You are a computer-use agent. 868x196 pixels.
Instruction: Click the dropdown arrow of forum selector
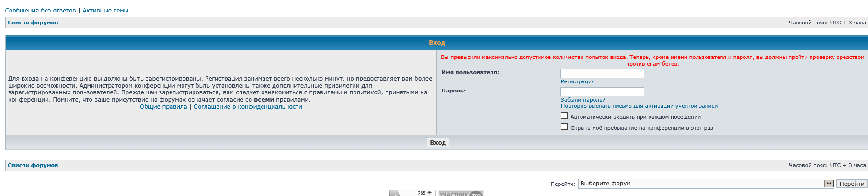click(829, 184)
